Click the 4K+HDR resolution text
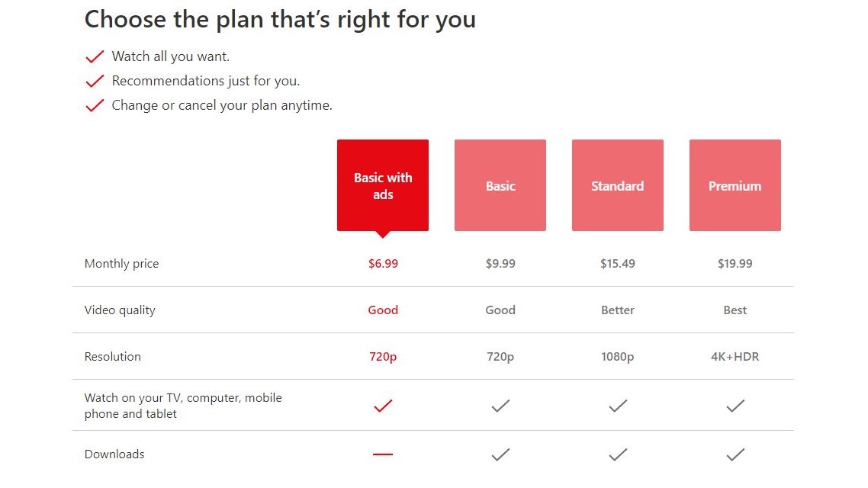This screenshot has width=868, height=488. 735,356
